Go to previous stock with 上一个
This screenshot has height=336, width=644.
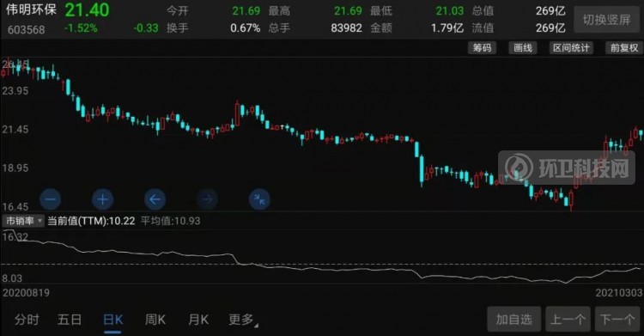(x=568, y=319)
